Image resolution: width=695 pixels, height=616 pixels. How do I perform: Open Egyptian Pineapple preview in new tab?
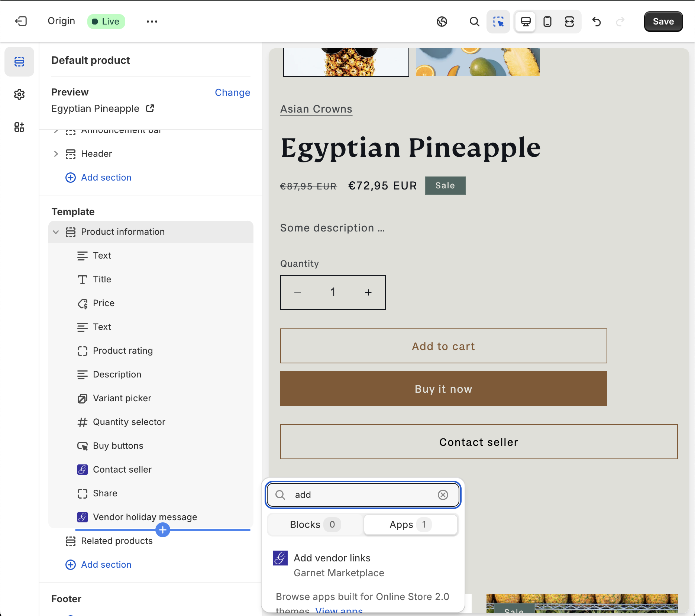[150, 108]
